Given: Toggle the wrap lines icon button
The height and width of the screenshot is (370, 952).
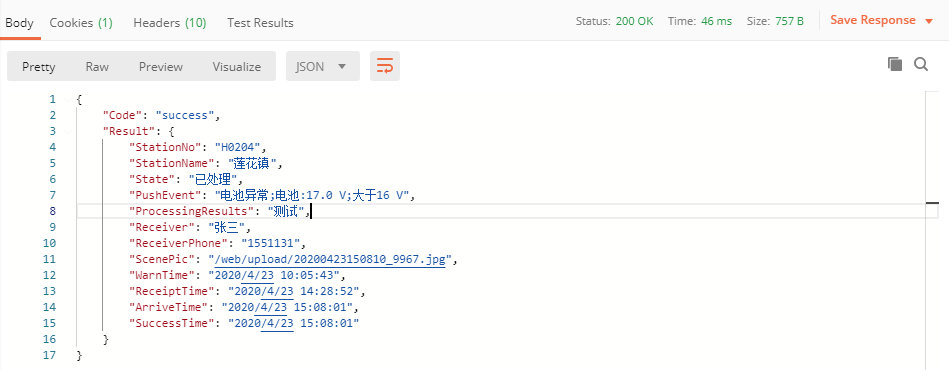Looking at the screenshot, I should 385,66.
